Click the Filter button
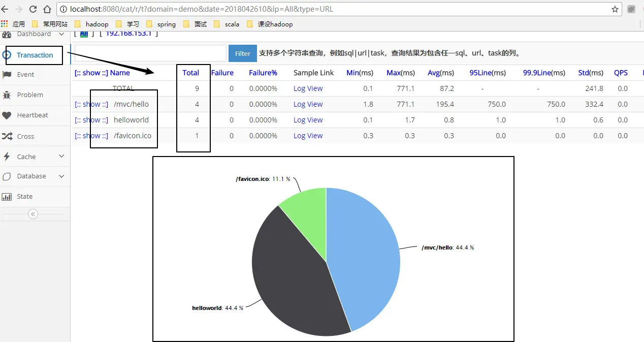This screenshot has width=644, height=342. (243, 53)
